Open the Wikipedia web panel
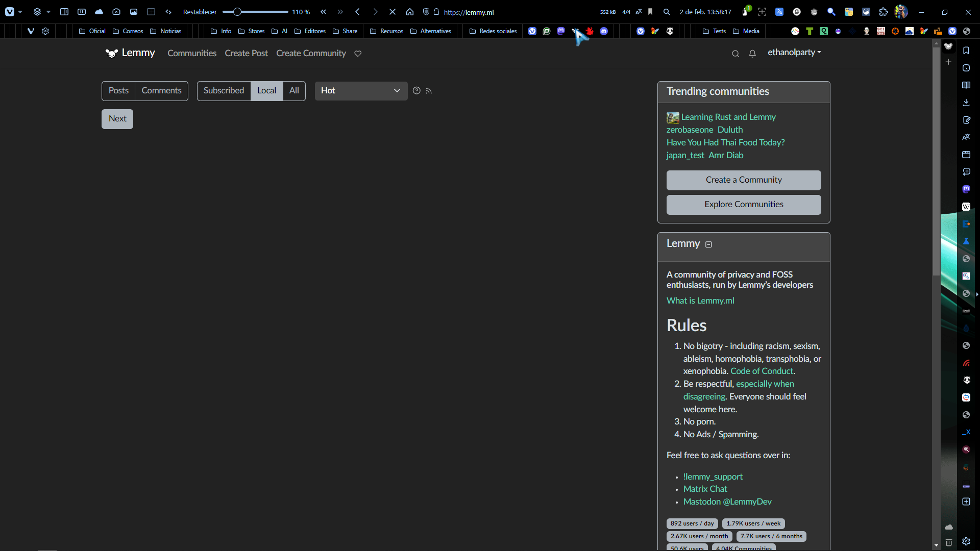The image size is (980, 551). (966, 207)
